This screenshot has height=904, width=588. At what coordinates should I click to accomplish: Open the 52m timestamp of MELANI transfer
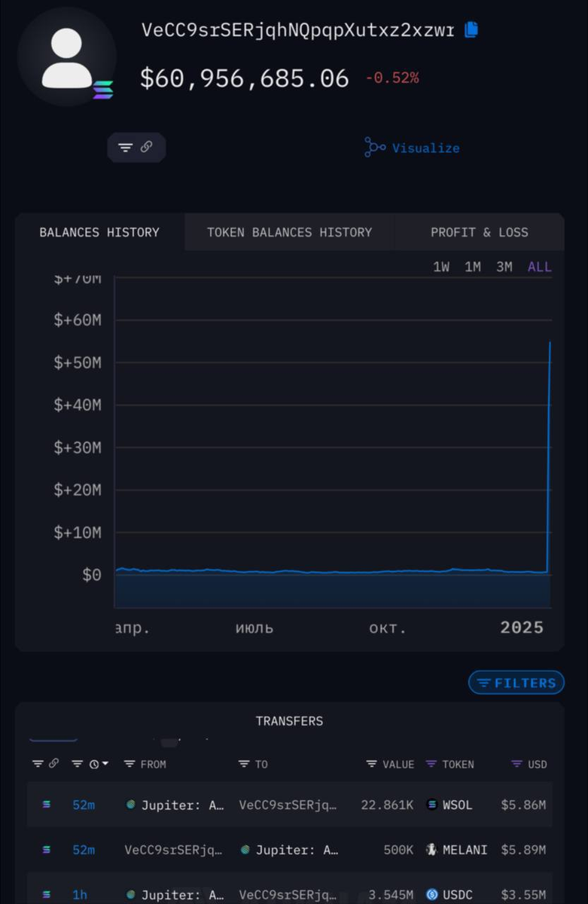tap(84, 850)
